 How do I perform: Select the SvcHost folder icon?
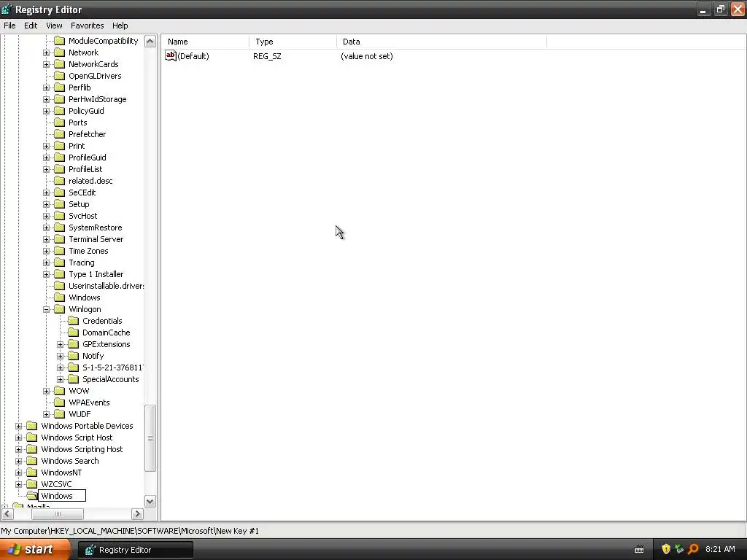point(60,216)
